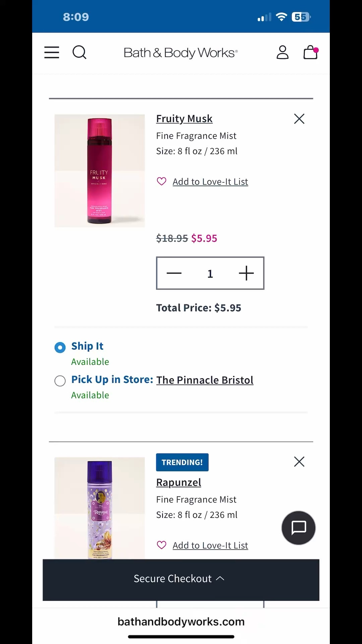This screenshot has width=362, height=644.
Task: Open the Rapunzel product page
Action: pyautogui.click(x=178, y=482)
